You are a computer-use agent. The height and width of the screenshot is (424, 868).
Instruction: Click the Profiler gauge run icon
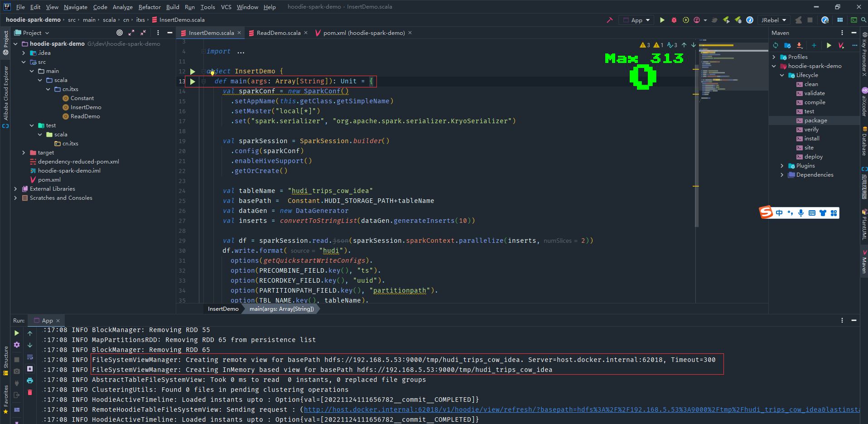(697, 20)
